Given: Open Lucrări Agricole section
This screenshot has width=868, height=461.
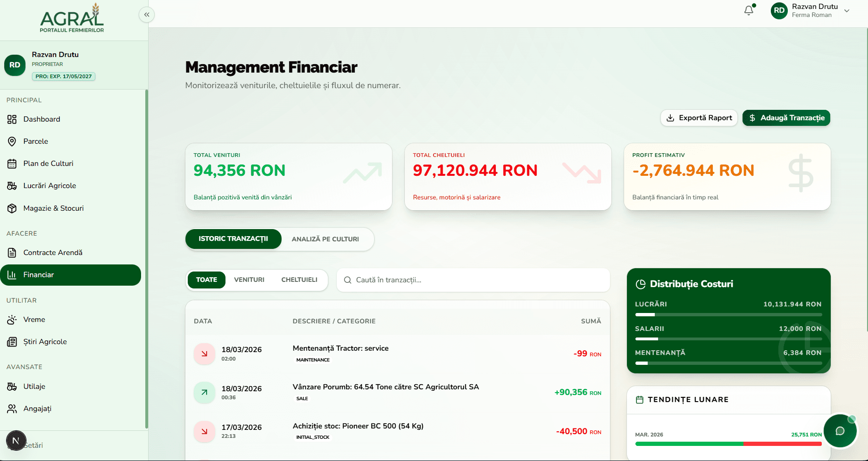Looking at the screenshot, I should (x=50, y=185).
